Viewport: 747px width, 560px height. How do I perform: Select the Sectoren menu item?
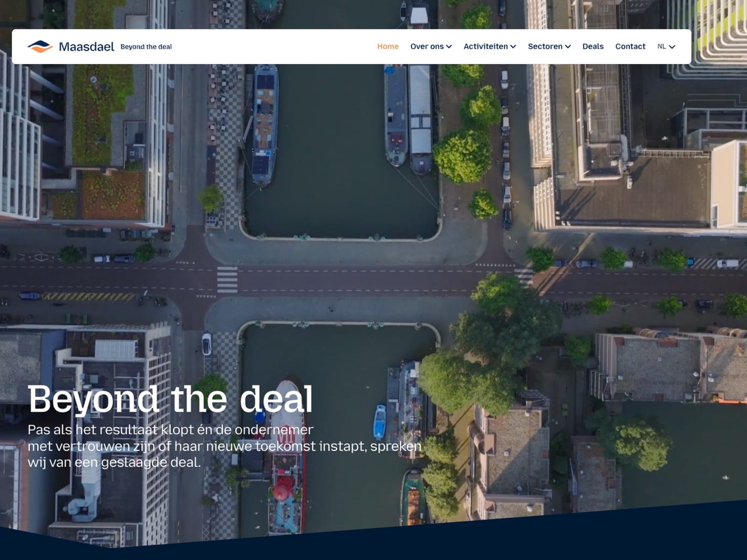[545, 46]
